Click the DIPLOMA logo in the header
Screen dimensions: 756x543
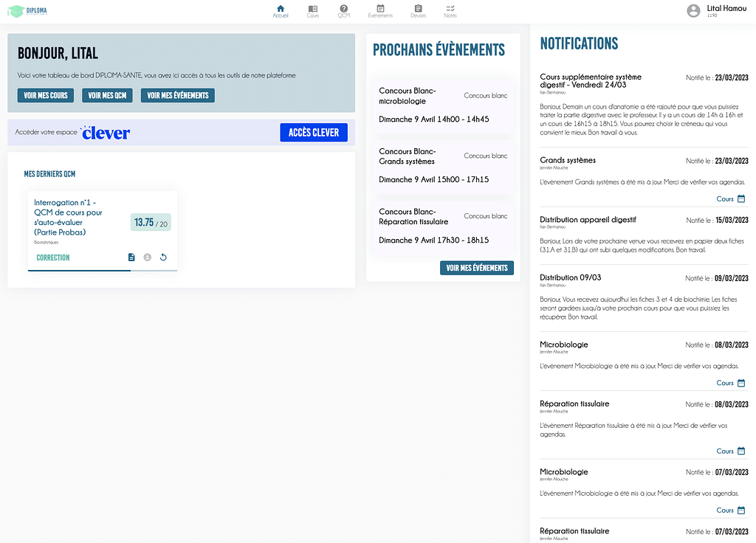click(x=27, y=11)
